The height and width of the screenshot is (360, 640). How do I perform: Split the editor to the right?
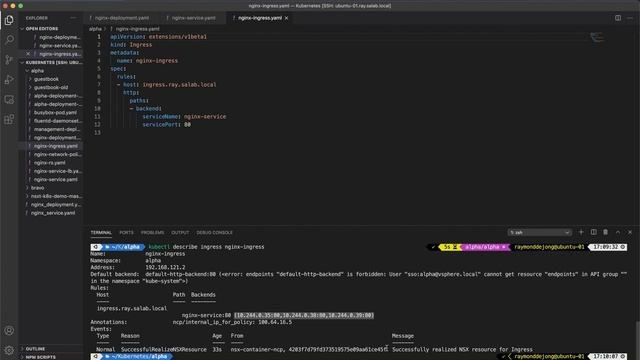pos(618,18)
